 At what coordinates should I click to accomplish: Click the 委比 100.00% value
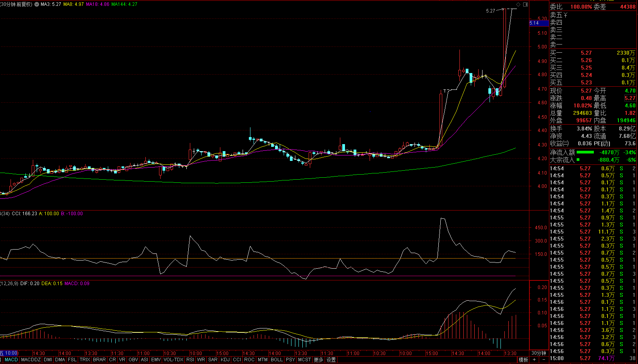(581, 7)
